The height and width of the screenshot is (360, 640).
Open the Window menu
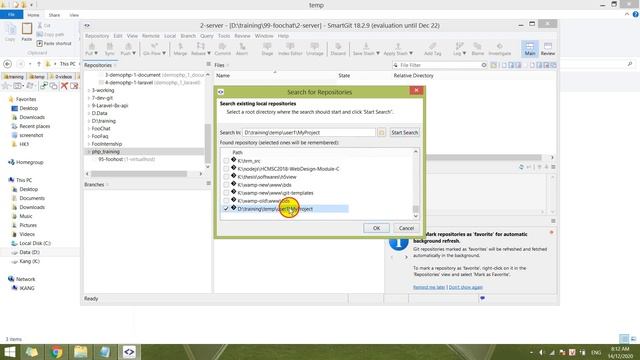pyautogui.click(x=264, y=36)
